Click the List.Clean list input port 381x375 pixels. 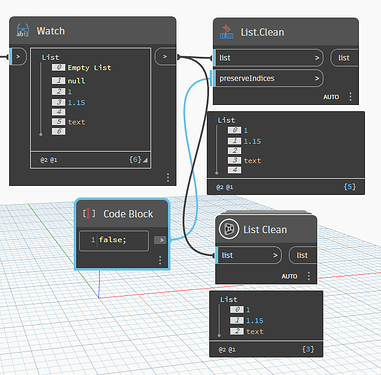[x=268, y=58]
